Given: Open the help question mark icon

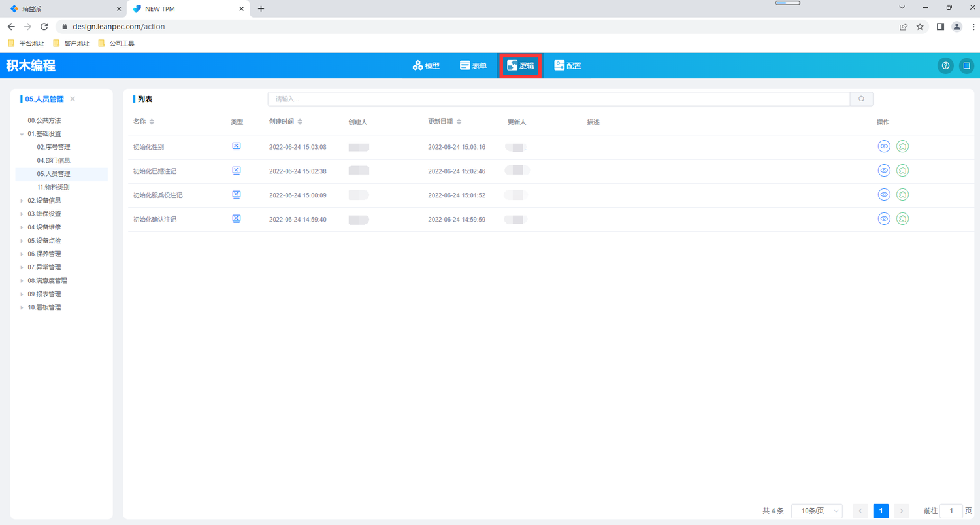Looking at the screenshot, I should pyautogui.click(x=945, y=65).
